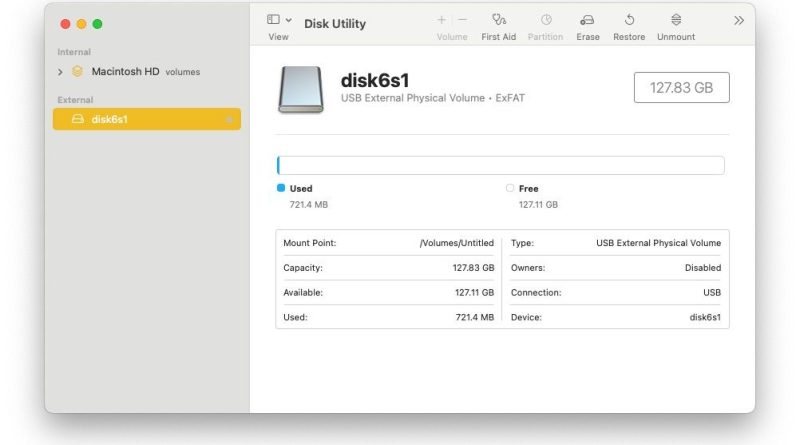Screen dimensions: 800x445
Task: Erase the selected disk
Action: coord(588,27)
